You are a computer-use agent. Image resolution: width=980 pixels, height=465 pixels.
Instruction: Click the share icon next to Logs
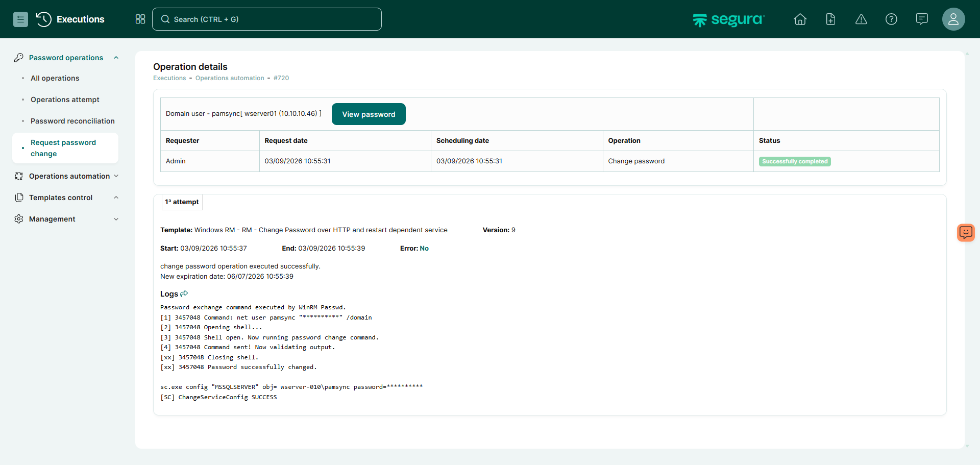click(184, 294)
